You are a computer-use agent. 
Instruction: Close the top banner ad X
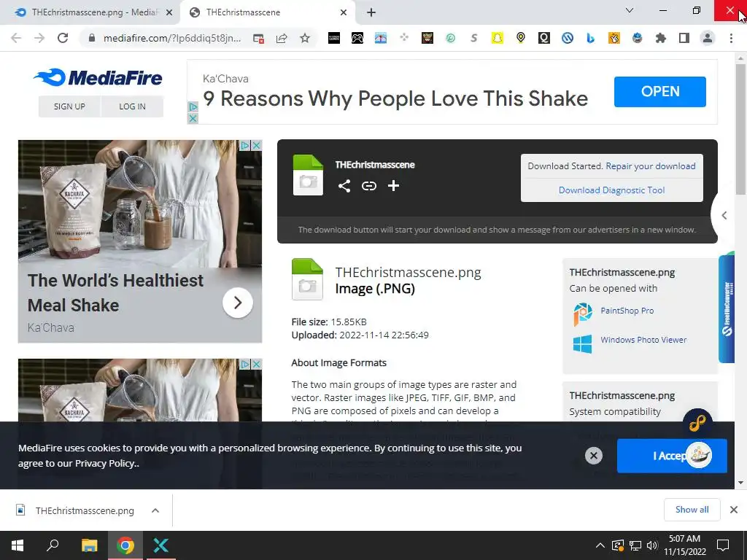pyautogui.click(x=193, y=119)
